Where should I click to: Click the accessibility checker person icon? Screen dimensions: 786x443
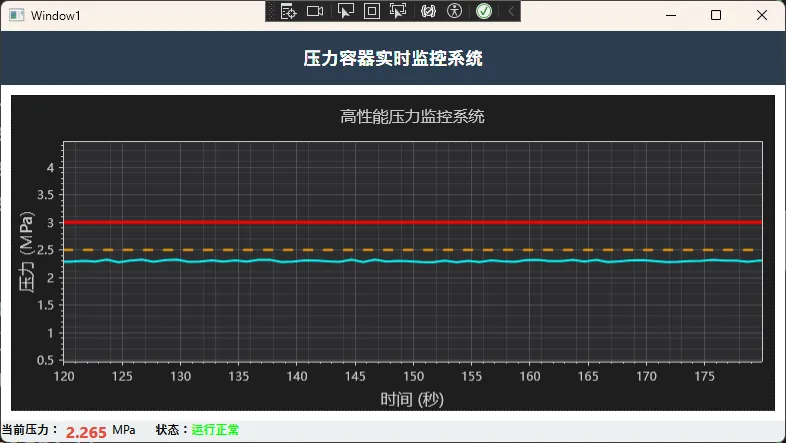tap(455, 11)
